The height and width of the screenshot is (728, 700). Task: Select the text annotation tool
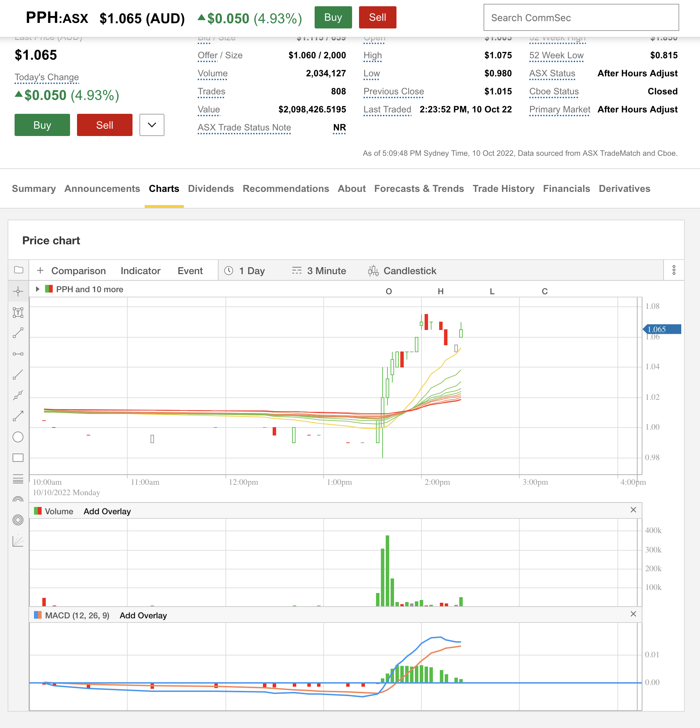[x=18, y=312]
